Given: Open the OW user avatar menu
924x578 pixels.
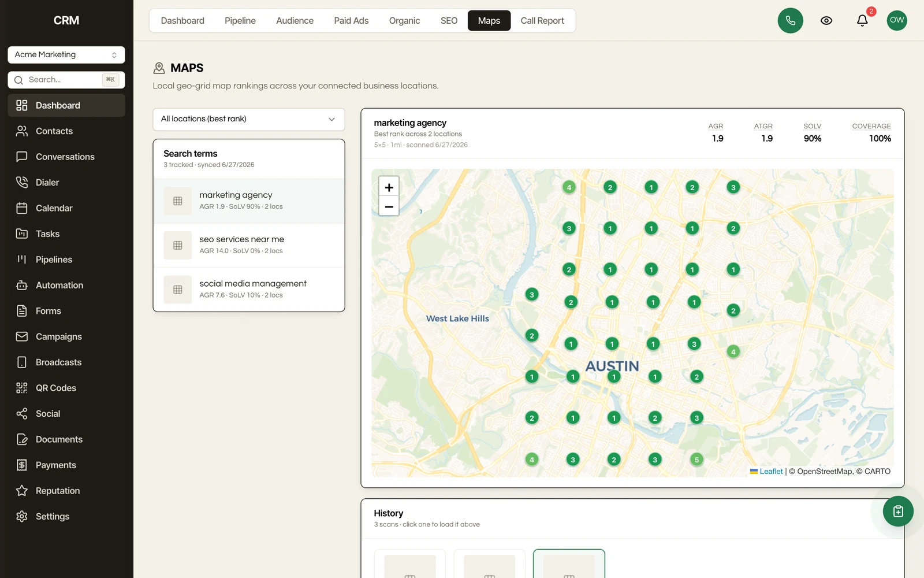Looking at the screenshot, I should tap(897, 20).
